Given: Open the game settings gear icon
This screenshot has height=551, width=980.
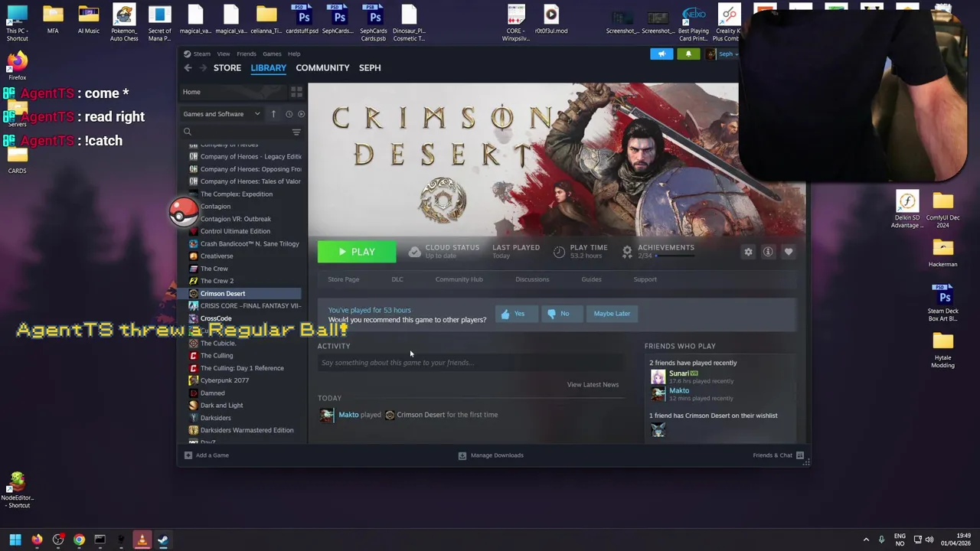Looking at the screenshot, I should [x=748, y=252].
